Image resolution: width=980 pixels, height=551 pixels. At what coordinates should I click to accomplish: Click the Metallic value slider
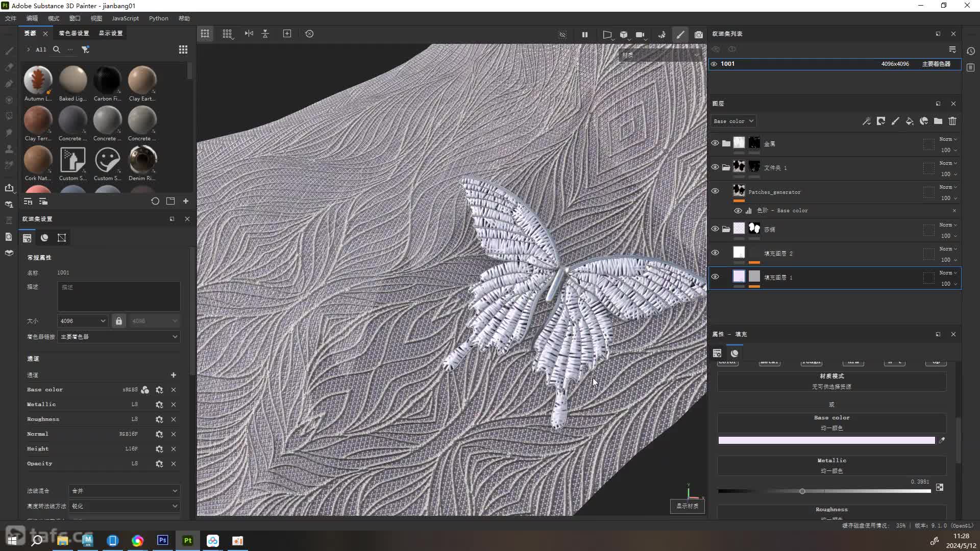pos(824,491)
